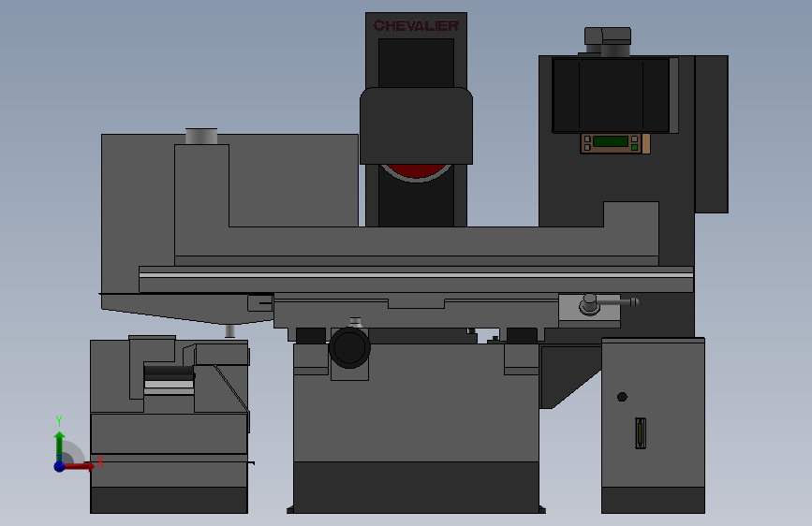Select the motor on top of the electrical cabinet
812x526 pixels.
608,41
